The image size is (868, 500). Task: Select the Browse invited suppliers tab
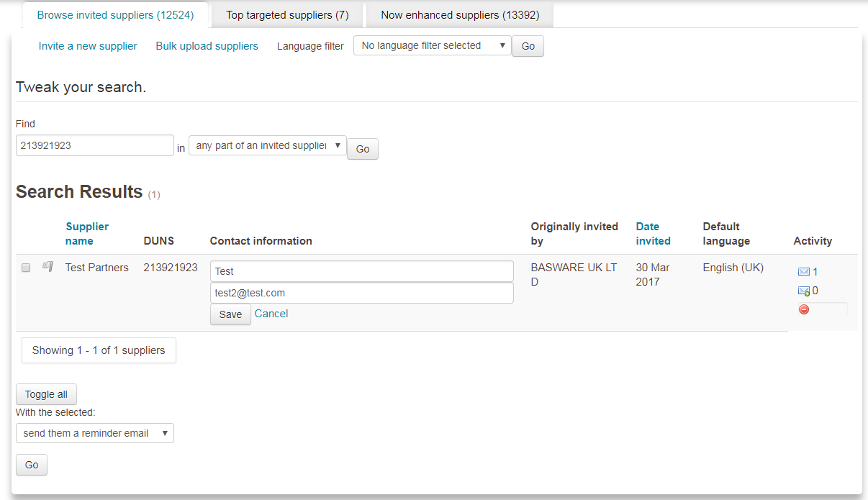click(115, 14)
